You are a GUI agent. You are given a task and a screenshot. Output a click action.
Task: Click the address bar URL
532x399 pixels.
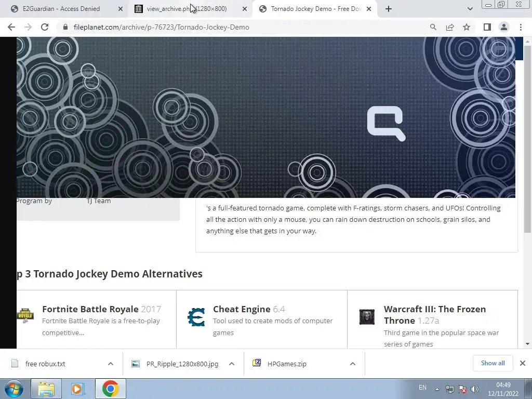[162, 27]
